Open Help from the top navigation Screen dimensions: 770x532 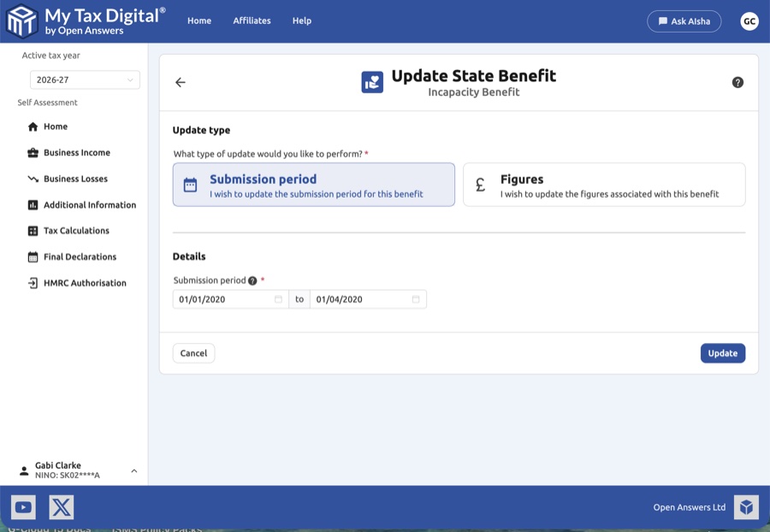click(301, 21)
